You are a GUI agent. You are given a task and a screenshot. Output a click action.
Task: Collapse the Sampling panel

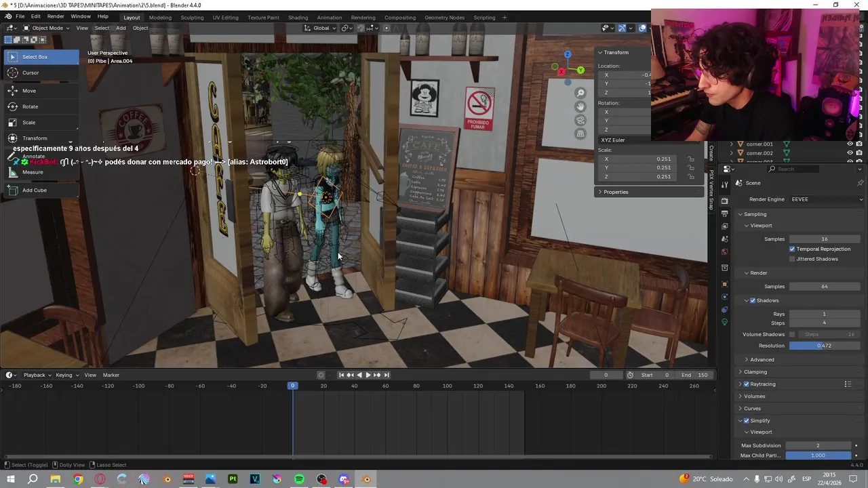coord(755,214)
